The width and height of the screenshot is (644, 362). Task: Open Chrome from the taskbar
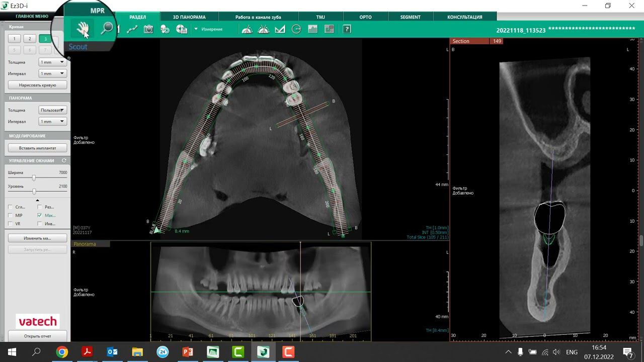62,352
